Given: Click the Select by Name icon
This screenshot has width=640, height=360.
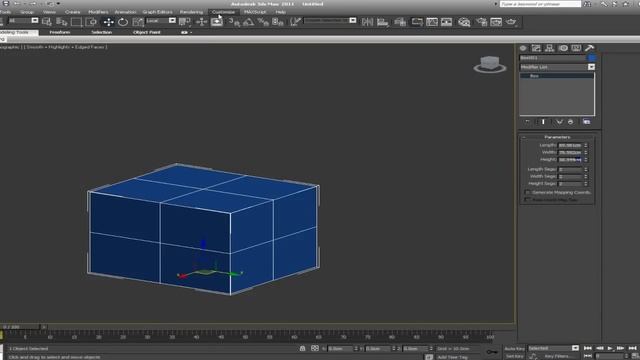Looking at the screenshot, I should pos(62,22).
